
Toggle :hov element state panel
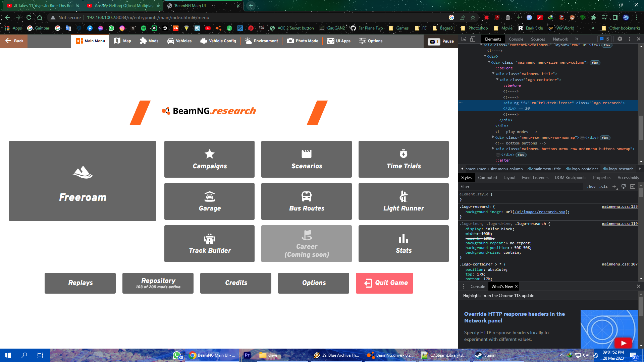[x=591, y=187]
